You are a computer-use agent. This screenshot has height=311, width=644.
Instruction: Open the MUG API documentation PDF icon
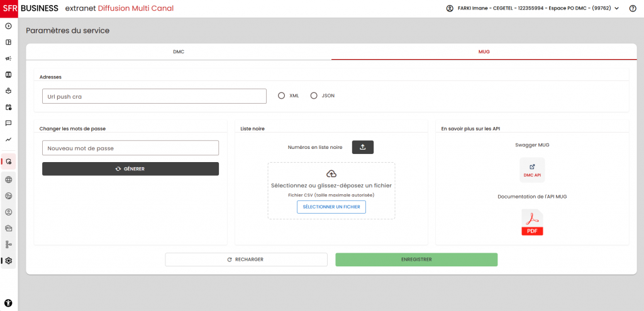pyautogui.click(x=532, y=222)
